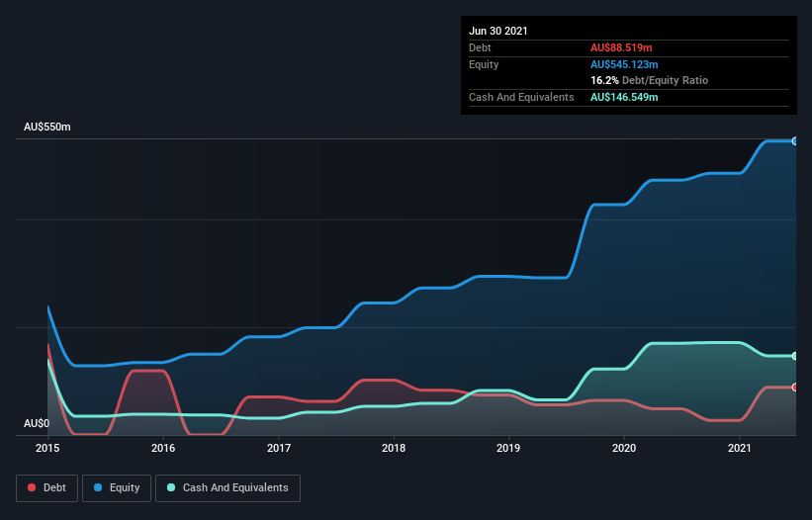This screenshot has width=812, height=520.
Task: Click the 2015 x-axis label
Action: (x=47, y=448)
